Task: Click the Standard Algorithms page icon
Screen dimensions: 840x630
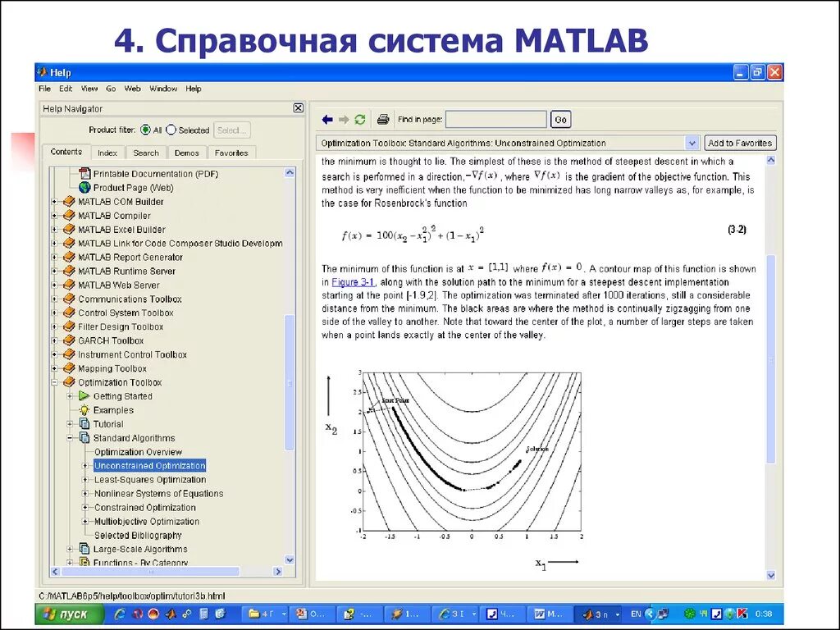Action: click(x=84, y=438)
